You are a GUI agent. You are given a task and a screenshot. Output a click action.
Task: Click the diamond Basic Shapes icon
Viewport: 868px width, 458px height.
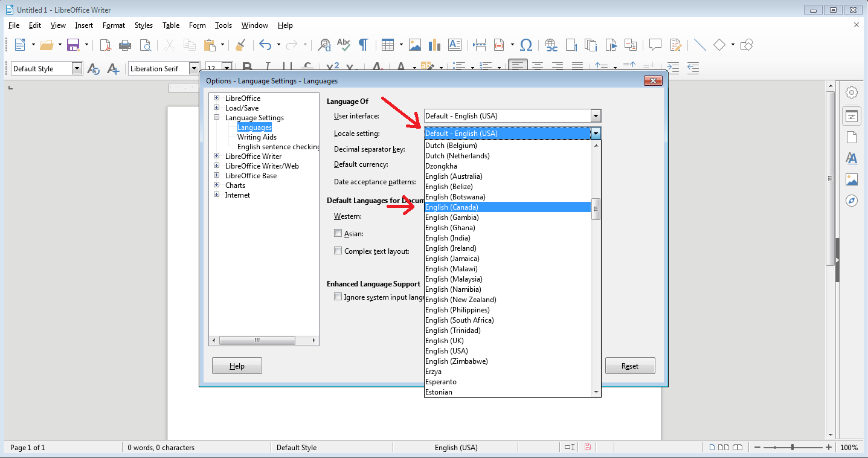(x=719, y=45)
